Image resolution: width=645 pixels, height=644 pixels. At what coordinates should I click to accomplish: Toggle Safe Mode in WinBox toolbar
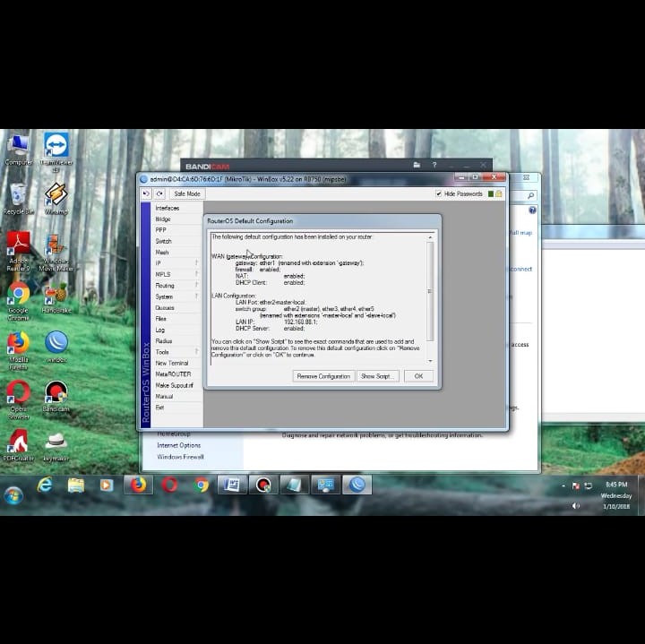point(187,193)
